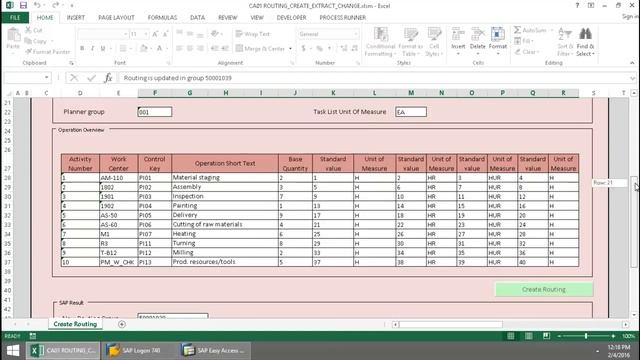Viewport: 640px width, 360px height.
Task: Select the Create Routing sheet tab
Action: pyautogui.click(x=75, y=324)
